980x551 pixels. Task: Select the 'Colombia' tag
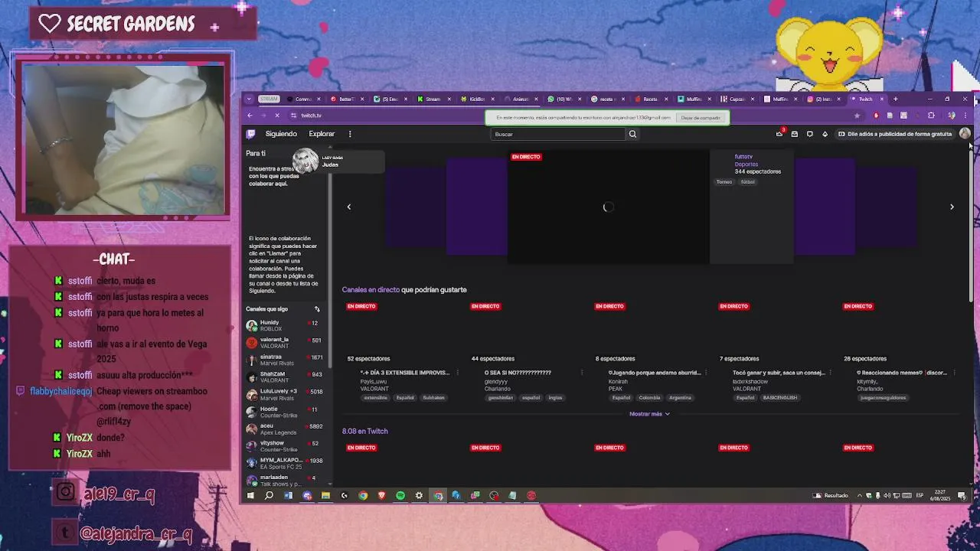click(649, 398)
